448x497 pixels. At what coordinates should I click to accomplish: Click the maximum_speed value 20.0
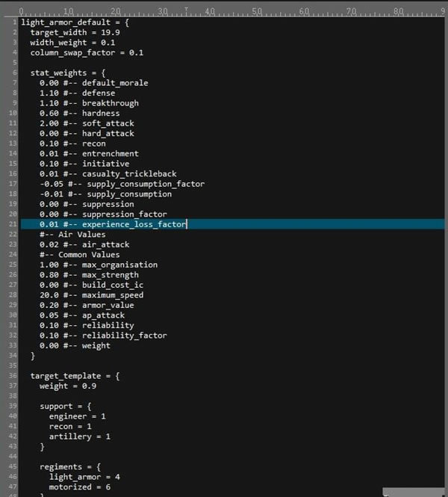(x=49, y=295)
